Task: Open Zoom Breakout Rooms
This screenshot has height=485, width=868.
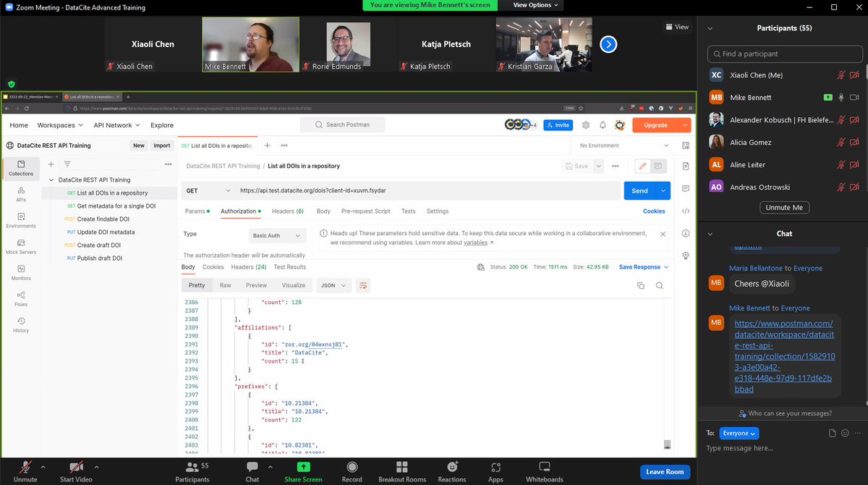Action: (x=402, y=471)
